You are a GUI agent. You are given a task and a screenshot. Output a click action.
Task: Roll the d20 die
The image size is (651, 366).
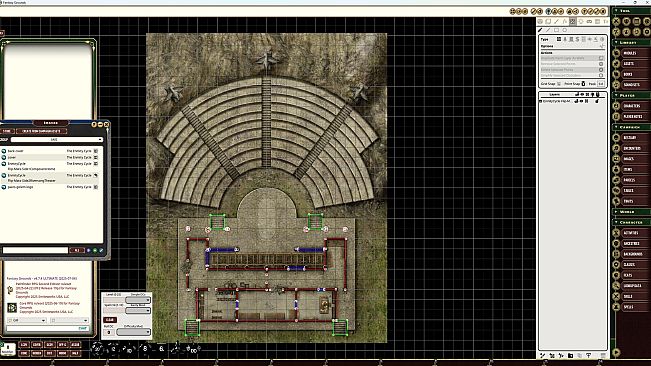[97, 348]
